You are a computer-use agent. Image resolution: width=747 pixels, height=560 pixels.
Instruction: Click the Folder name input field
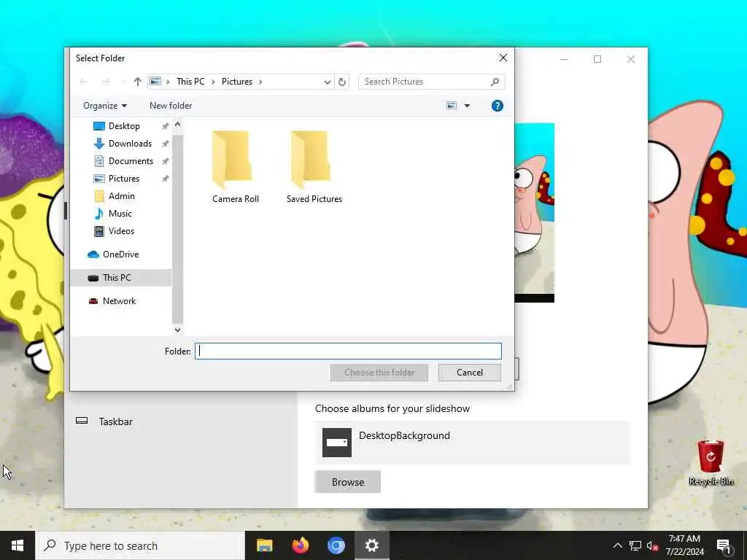(348, 351)
